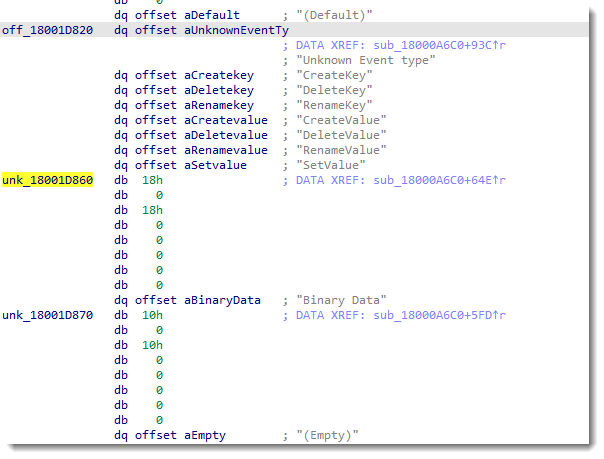Select the aDeletekey offset name
Screen dimensions: 604x459
219,90
